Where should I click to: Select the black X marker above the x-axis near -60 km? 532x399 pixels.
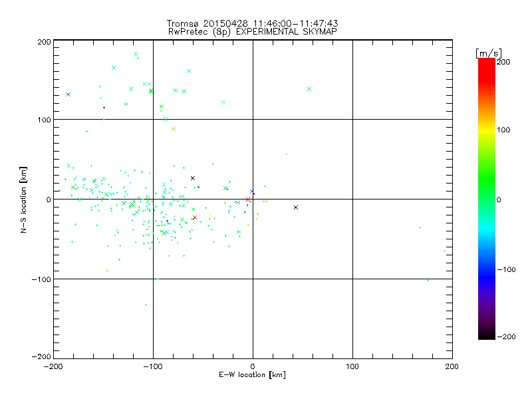tap(193, 178)
